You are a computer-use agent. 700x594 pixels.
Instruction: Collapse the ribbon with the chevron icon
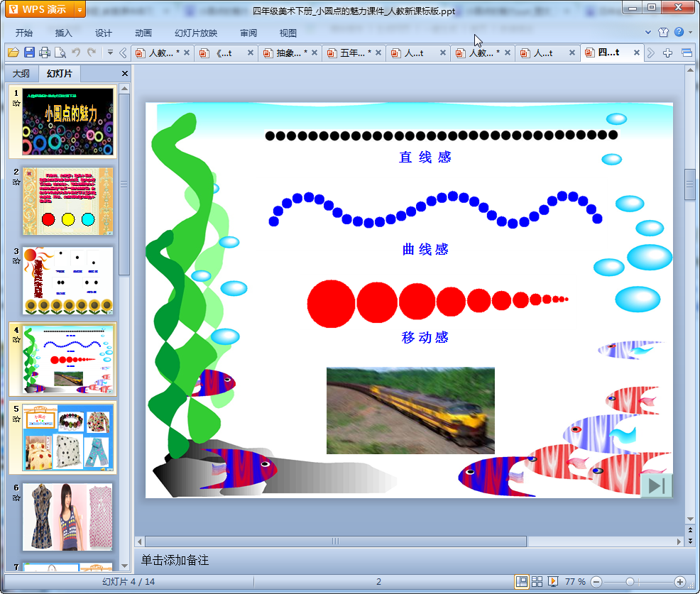tap(648, 32)
